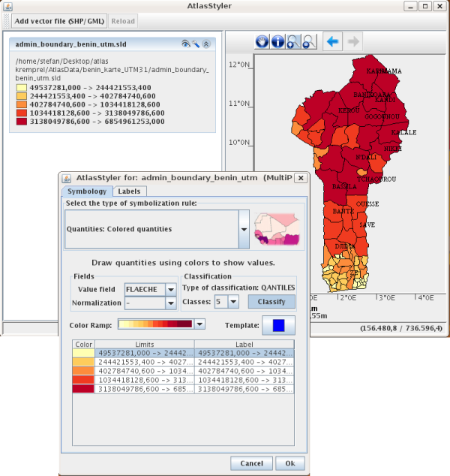
Task: Switch to the Labels tab
Action: [128, 191]
